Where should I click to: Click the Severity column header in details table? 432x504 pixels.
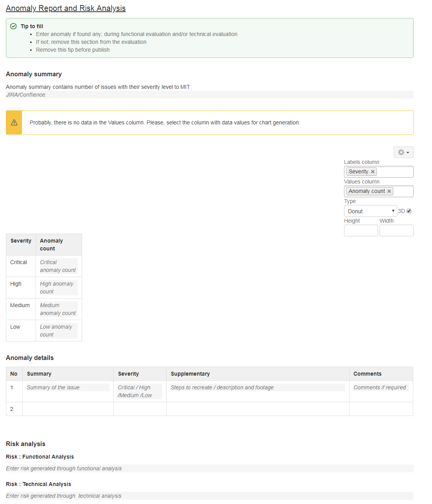[x=128, y=374]
